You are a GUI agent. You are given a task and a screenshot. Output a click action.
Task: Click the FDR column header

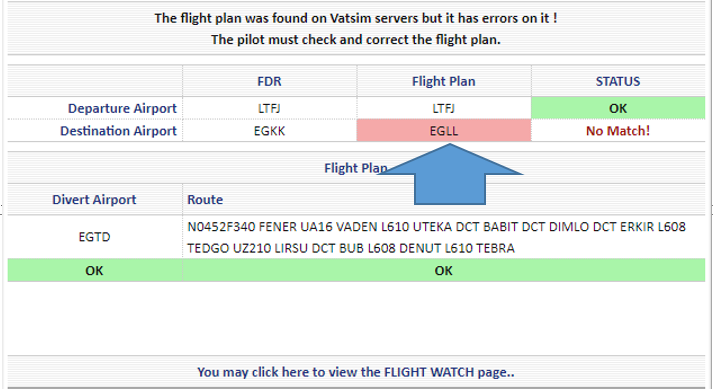[x=269, y=81]
